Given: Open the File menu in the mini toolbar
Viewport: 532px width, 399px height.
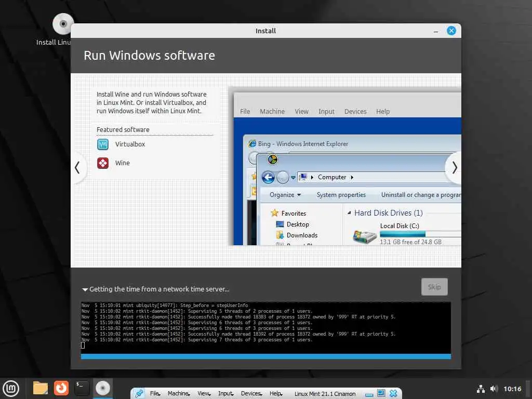Looking at the screenshot, I should (155, 394).
